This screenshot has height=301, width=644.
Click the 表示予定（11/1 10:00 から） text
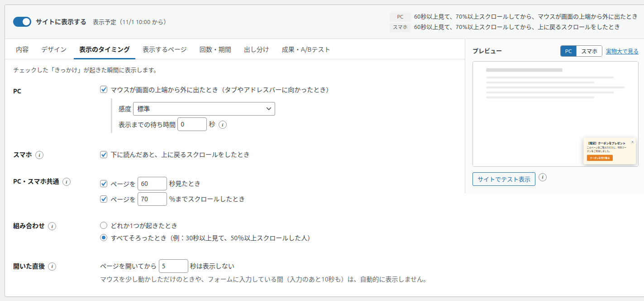coord(129,22)
